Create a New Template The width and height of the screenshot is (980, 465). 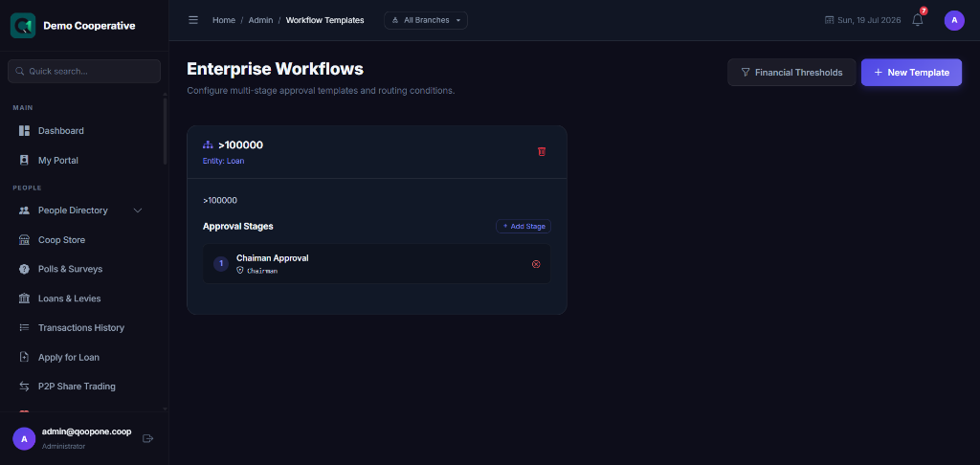pyautogui.click(x=911, y=73)
